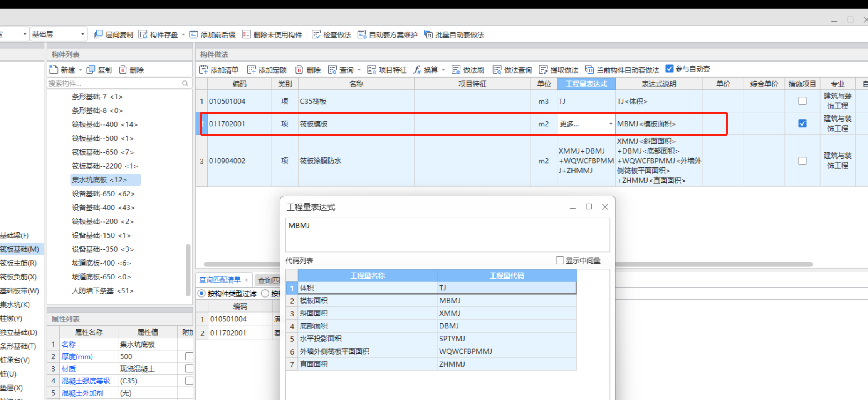Click 删除 in 构件做法 toolbar
Image resolution: width=868 pixels, height=400 pixels.
click(x=308, y=70)
